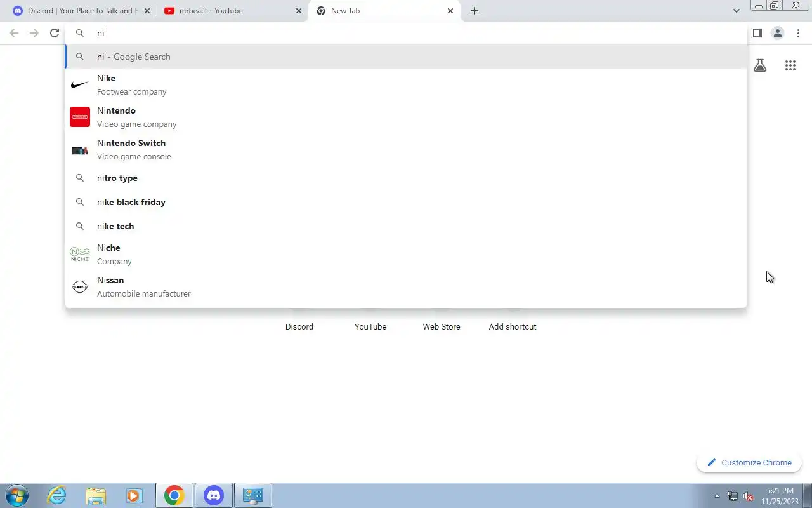Screen dimensions: 812x508
Task: Click the Nissan logo icon
Action: (80, 286)
